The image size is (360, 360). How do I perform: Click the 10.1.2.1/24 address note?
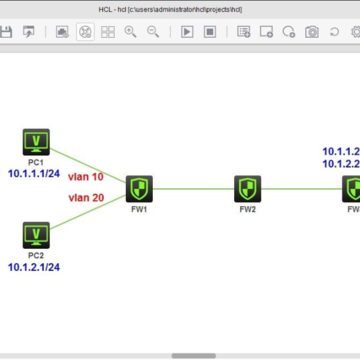(34, 267)
